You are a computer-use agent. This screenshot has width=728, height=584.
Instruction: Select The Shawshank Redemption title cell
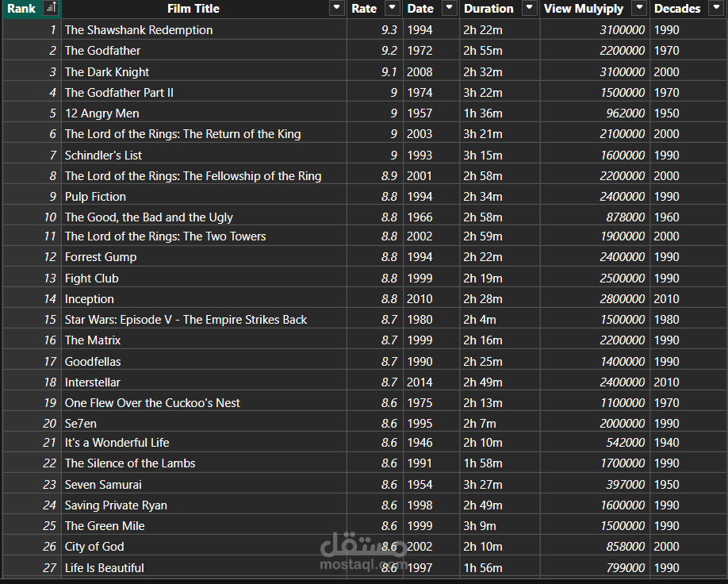(x=205, y=29)
